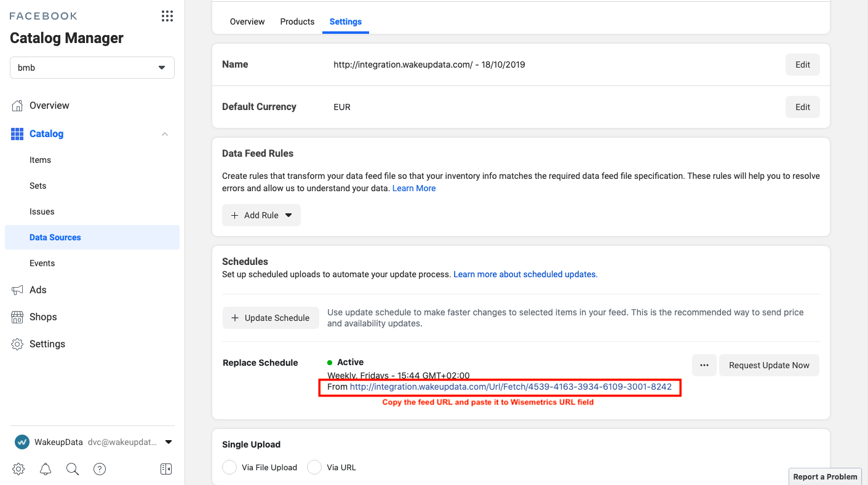Screen dimensions: 868x485
Task: Switch to the Products tab
Action: tap(297, 22)
